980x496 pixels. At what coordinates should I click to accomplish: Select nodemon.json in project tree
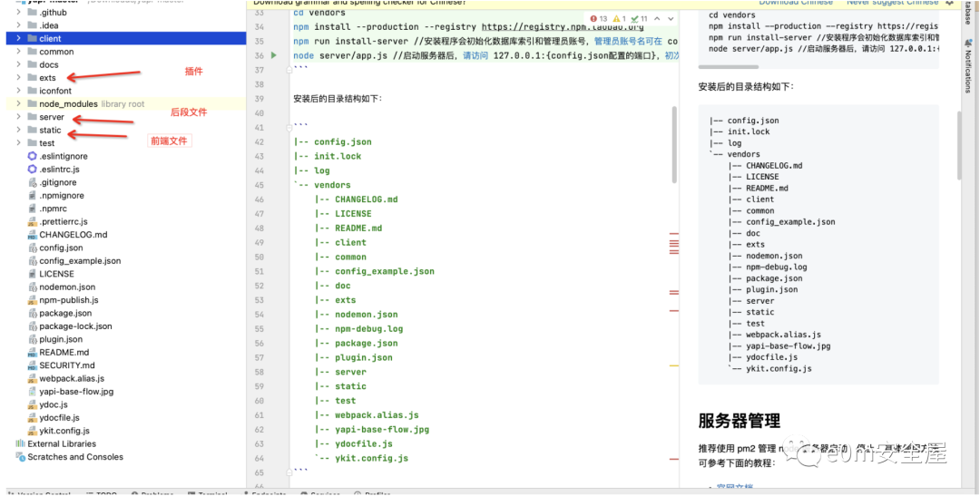[67, 287]
